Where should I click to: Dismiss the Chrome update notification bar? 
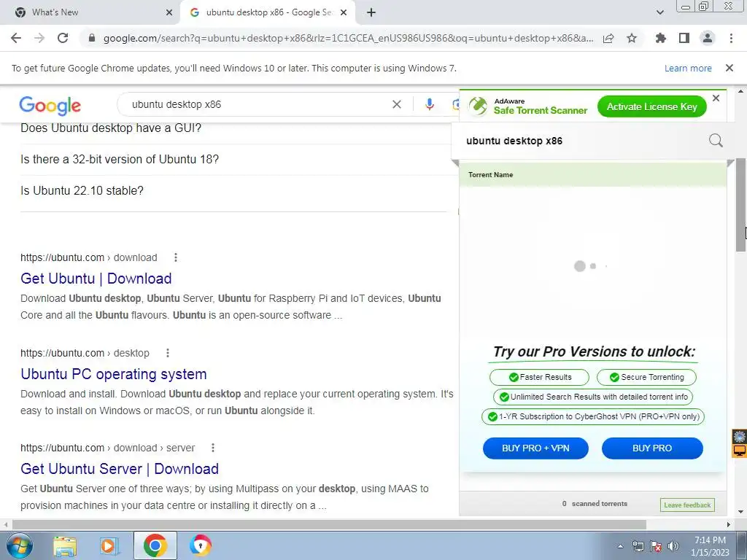(x=729, y=68)
